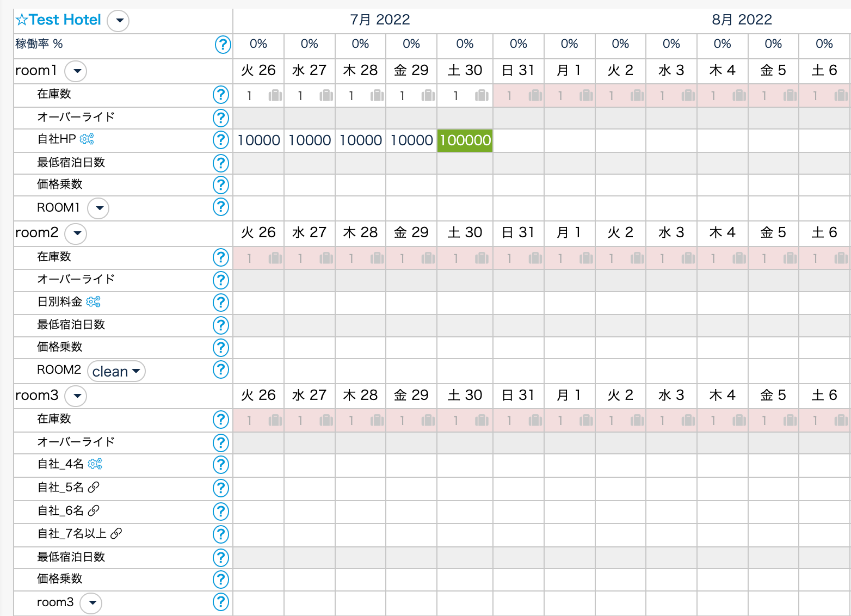Screen dimensions: 851x616
Task: Click empty 日別料金 cell for 水 27
Action: click(x=309, y=302)
